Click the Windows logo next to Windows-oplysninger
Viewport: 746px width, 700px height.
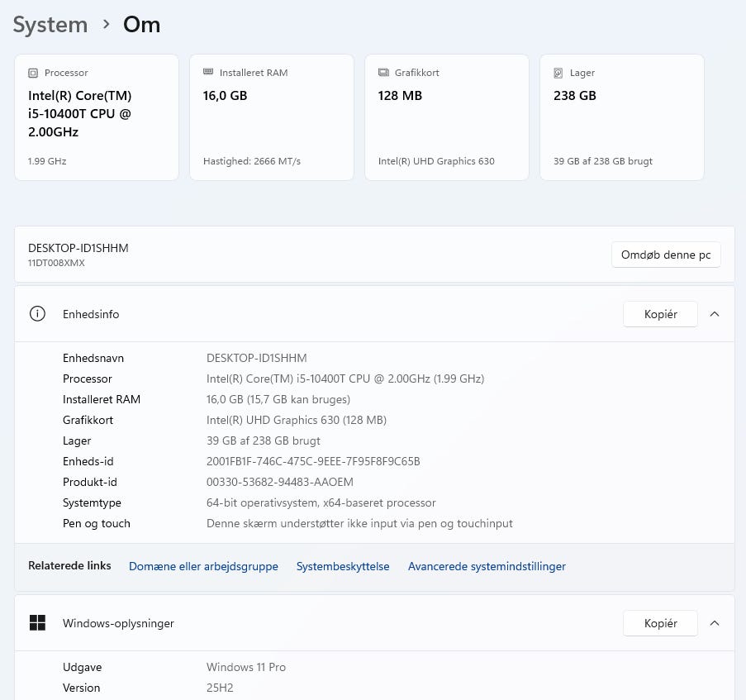pos(37,622)
